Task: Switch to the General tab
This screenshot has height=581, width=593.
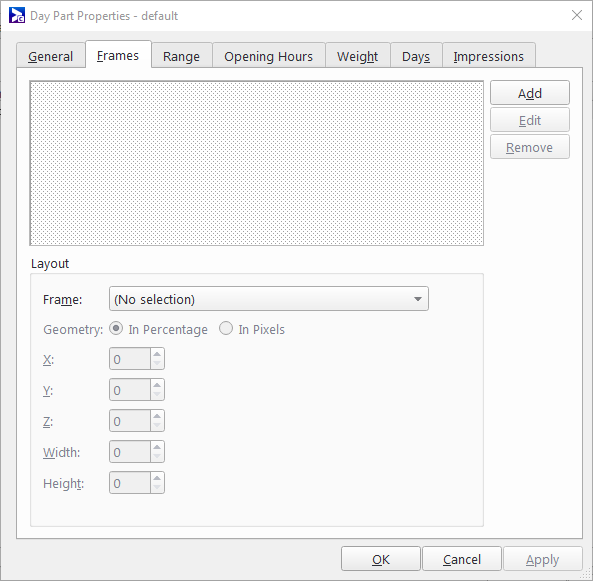Action: (x=51, y=56)
